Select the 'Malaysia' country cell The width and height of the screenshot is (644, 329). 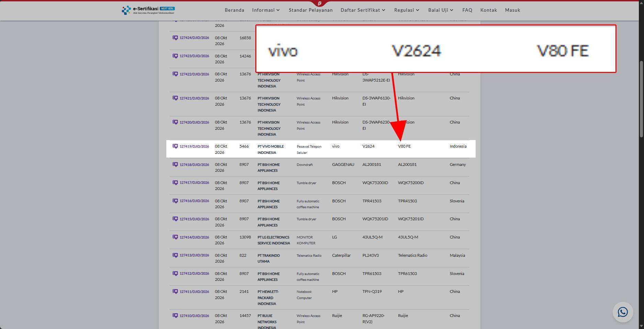[x=457, y=255]
